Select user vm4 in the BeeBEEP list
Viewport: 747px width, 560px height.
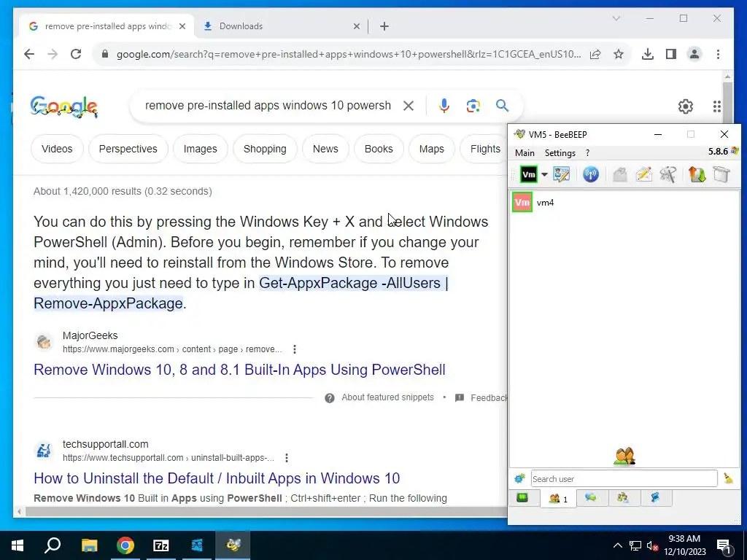click(624, 203)
